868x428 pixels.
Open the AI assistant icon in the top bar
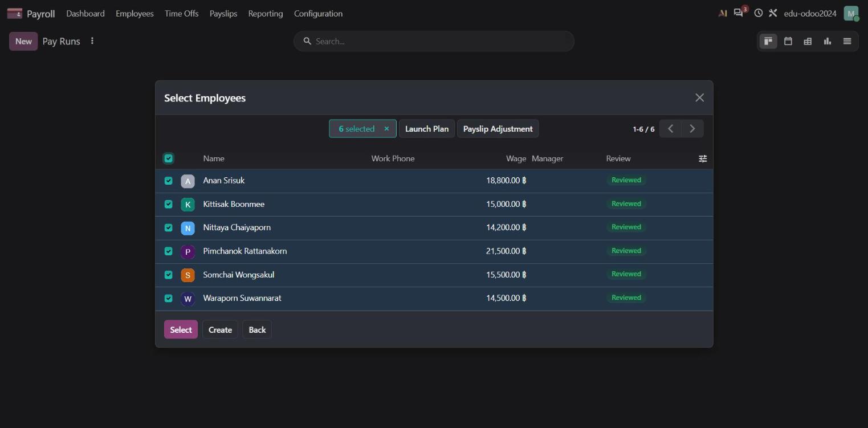[723, 13]
